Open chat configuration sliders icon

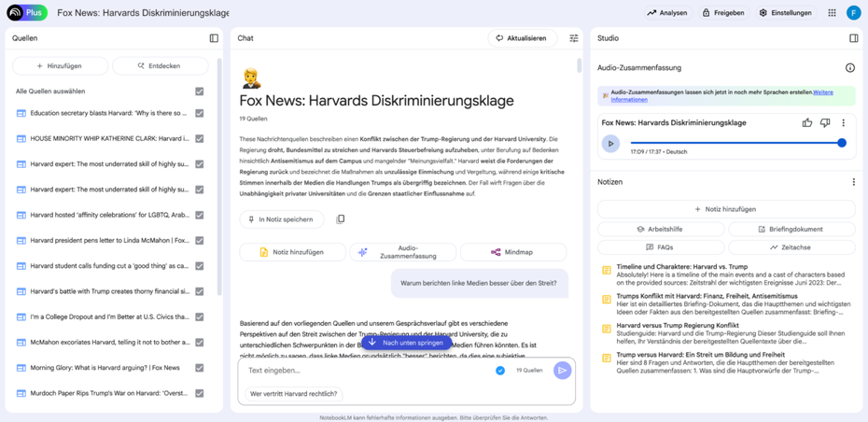573,38
